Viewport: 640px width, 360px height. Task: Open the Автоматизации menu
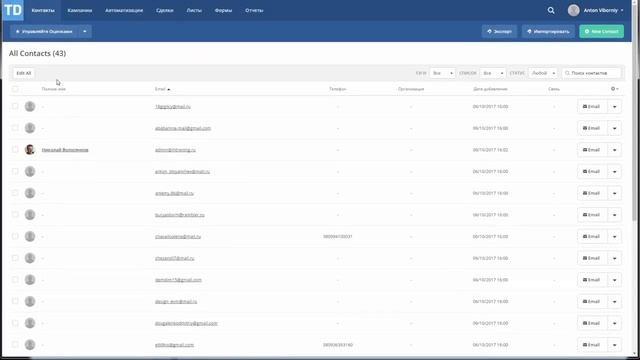click(x=124, y=10)
